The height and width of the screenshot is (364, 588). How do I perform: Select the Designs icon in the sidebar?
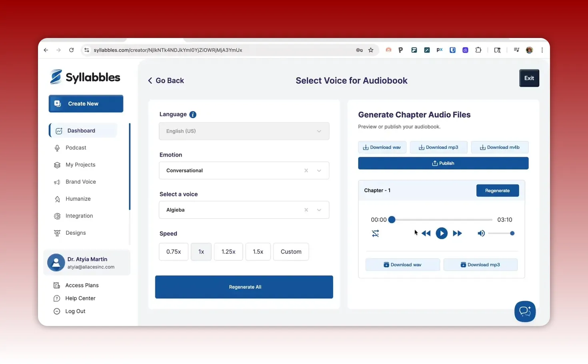(x=57, y=233)
